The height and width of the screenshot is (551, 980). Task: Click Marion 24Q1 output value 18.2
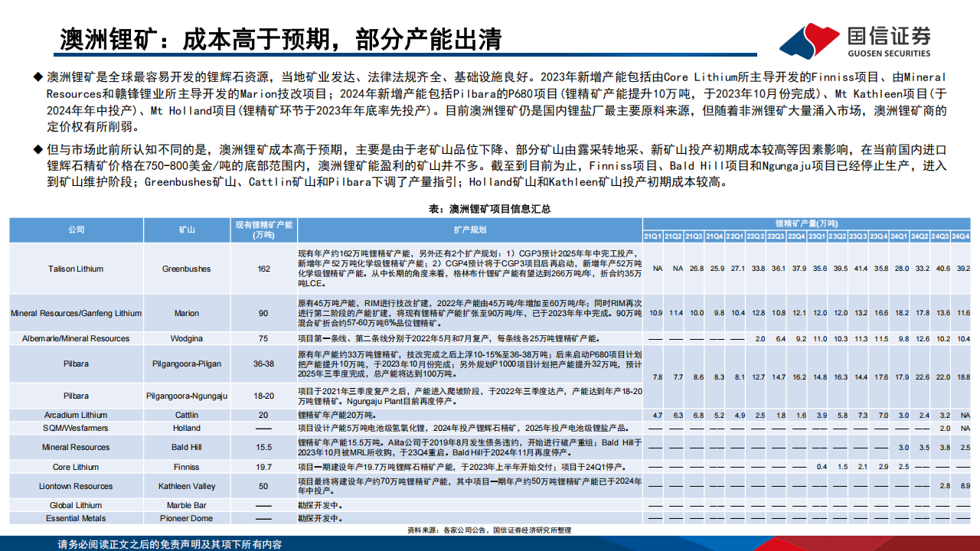click(899, 313)
